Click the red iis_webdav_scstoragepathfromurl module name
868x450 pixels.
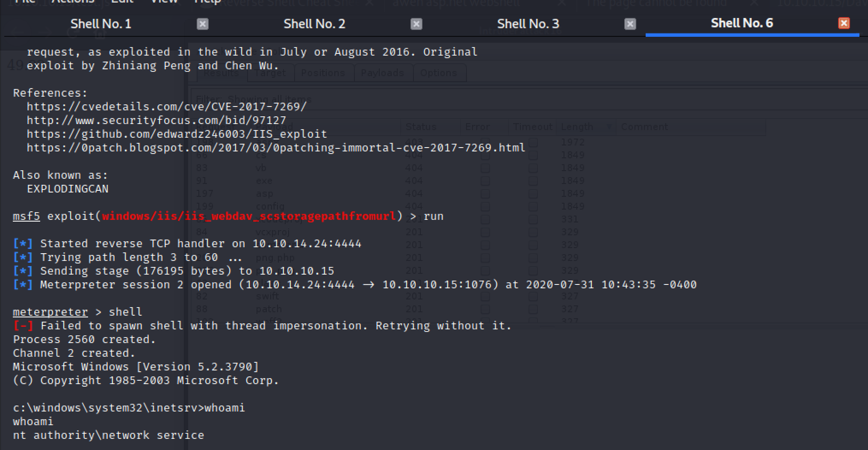tap(249, 216)
